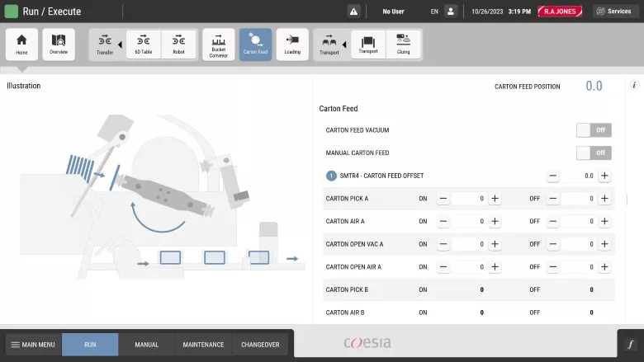Screen dimensions: 644x362
Task: Open the Loading section icon
Action: point(292,45)
